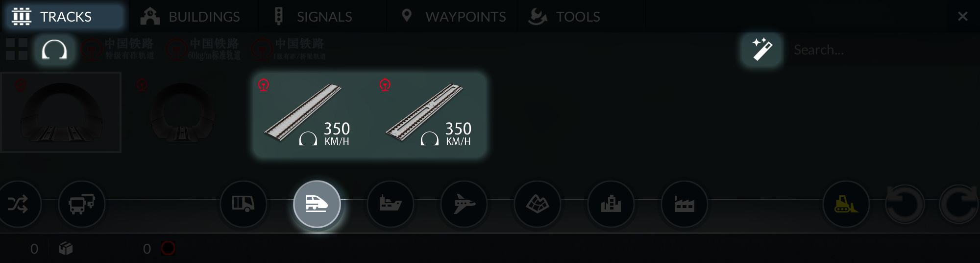This screenshot has width=980, height=263.
Task: Switch to the Signals tab
Action: [314, 16]
